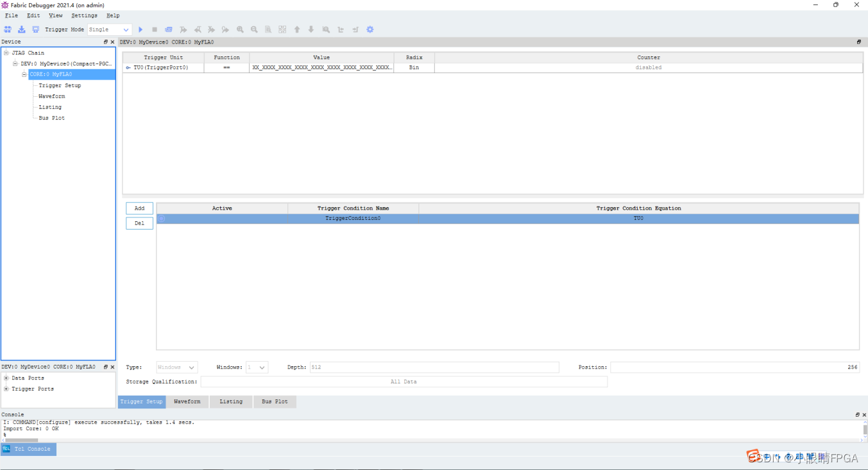Collapse the CORE:0 MyFLA0 tree node
Image resolution: width=868 pixels, height=470 pixels.
coord(24,74)
